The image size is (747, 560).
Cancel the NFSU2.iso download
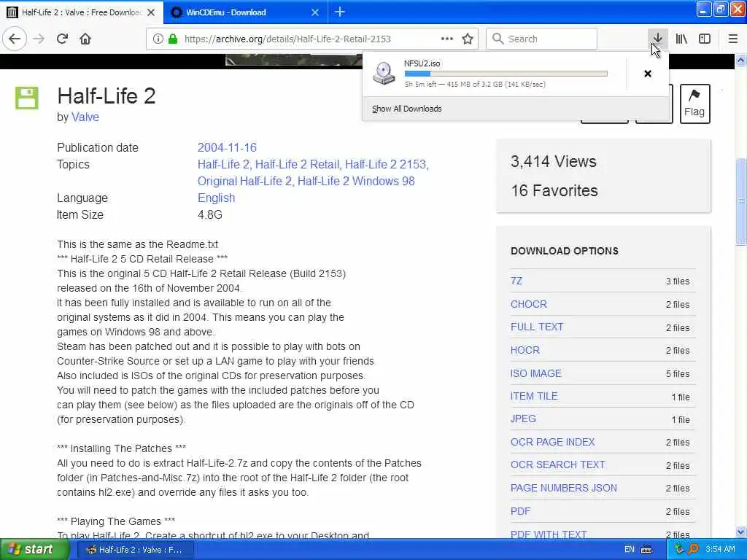tap(648, 74)
